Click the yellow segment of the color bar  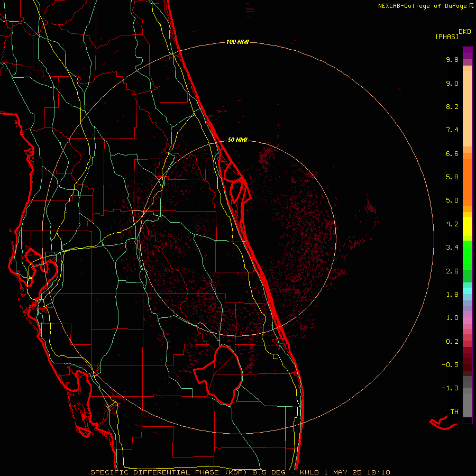(x=467, y=226)
